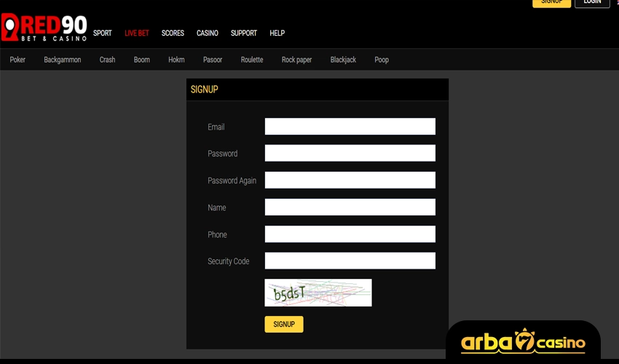This screenshot has height=364, width=619.
Task: Open the Rock paper game tab
Action: pyautogui.click(x=296, y=60)
